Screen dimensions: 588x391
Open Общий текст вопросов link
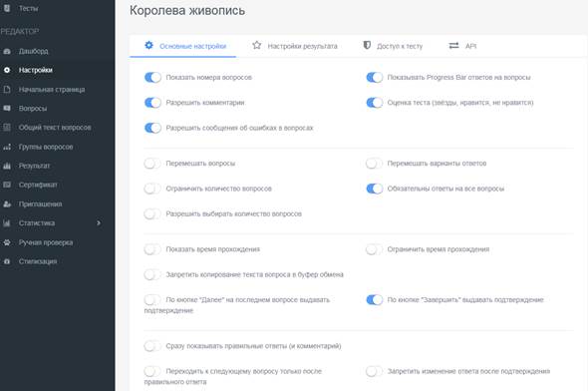(x=55, y=128)
